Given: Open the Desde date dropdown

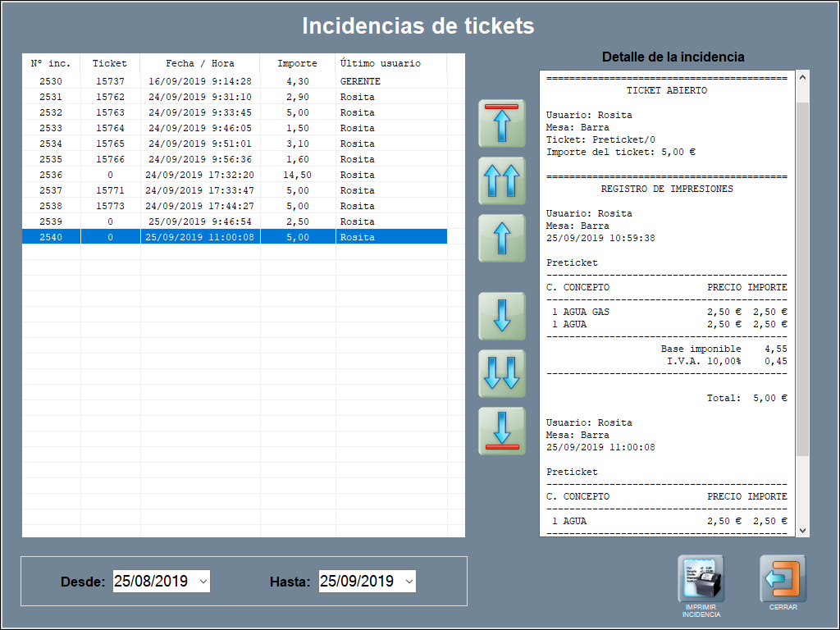Looking at the screenshot, I should pos(203,582).
